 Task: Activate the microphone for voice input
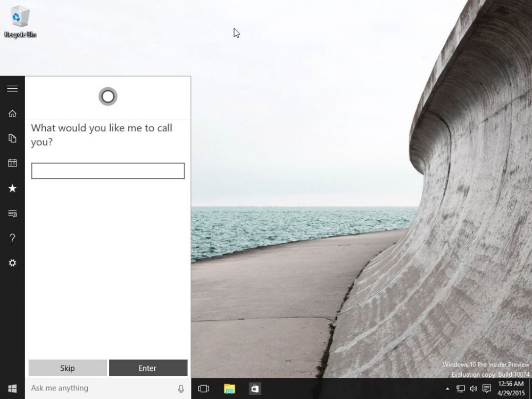click(x=181, y=388)
